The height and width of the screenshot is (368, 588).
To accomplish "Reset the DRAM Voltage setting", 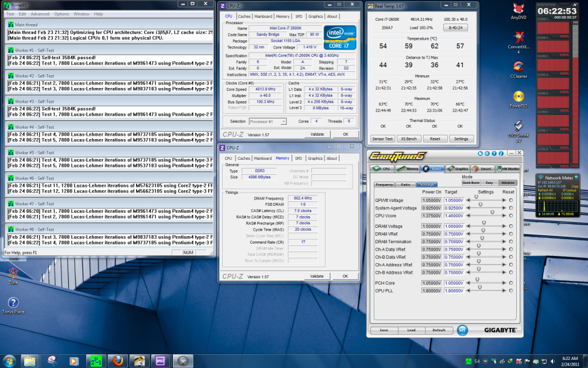I will [510, 227].
